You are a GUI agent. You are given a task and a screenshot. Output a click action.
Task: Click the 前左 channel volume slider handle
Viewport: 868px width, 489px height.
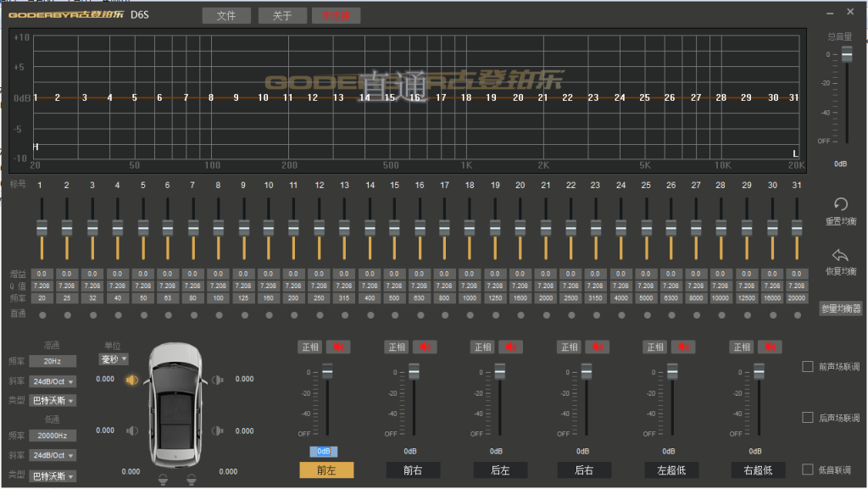coord(327,371)
